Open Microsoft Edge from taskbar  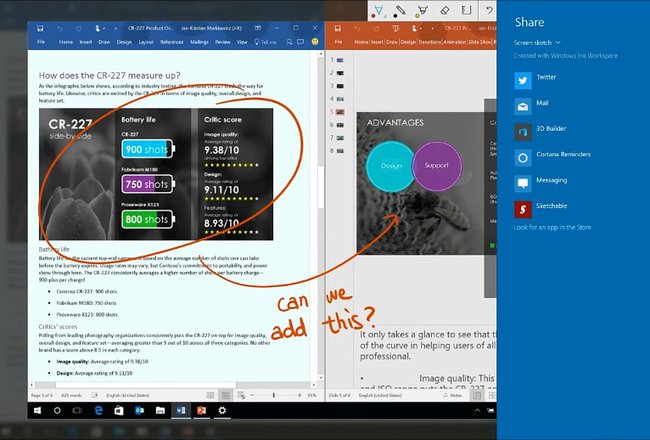tap(98, 411)
